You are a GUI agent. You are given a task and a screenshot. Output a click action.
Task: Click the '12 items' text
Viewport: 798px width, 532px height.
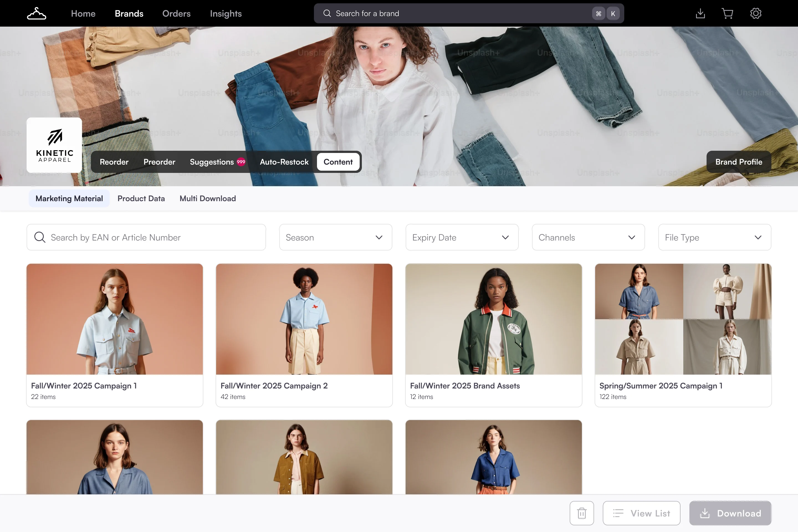click(421, 397)
